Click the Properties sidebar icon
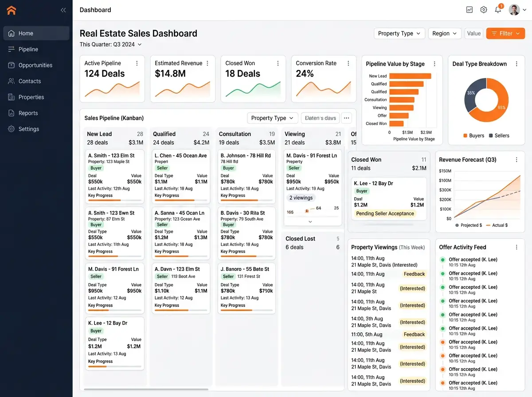Image resolution: width=532 pixels, height=397 pixels. (x=12, y=97)
